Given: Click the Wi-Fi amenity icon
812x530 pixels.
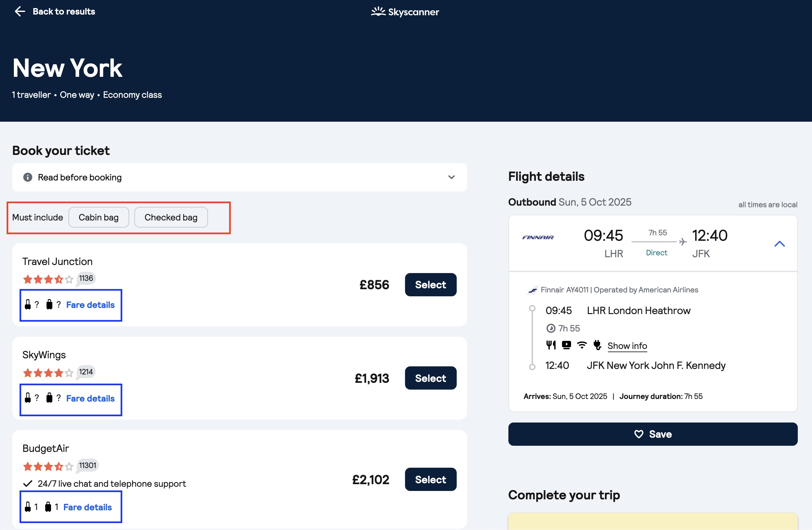Looking at the screenshot, I should click(582, 345).
